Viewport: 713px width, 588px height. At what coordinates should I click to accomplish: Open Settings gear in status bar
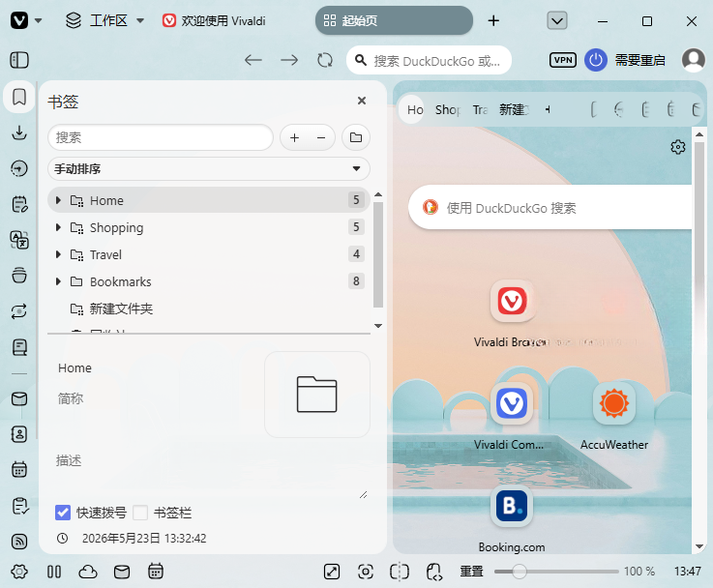click(x=19, y=572)
